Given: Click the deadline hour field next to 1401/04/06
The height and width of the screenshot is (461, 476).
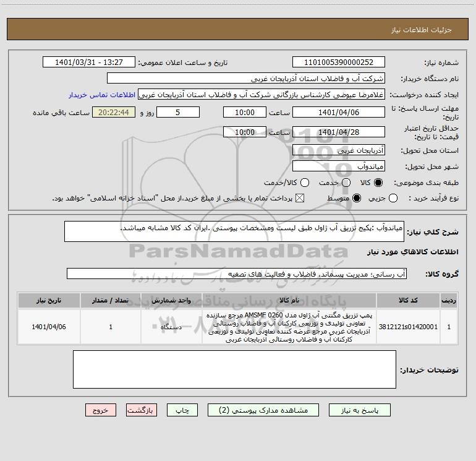Looking at the screenshot, I should pos(245,112).
